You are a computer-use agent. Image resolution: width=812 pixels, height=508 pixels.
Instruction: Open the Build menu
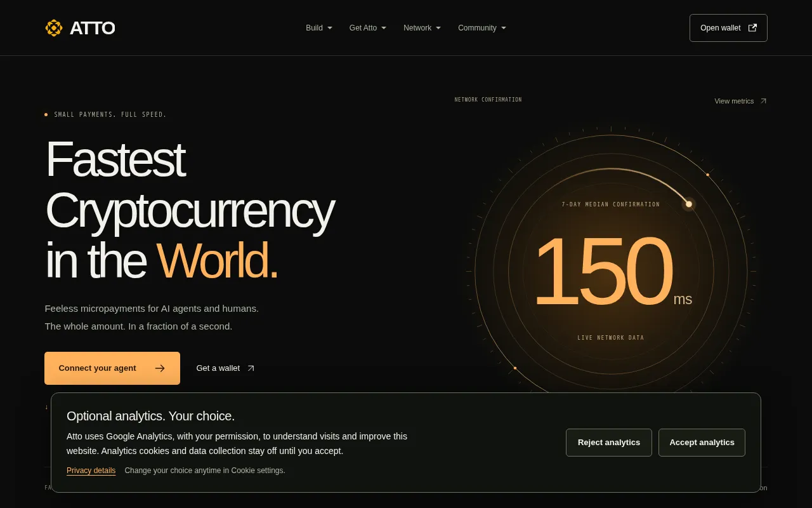pos(319,28)
